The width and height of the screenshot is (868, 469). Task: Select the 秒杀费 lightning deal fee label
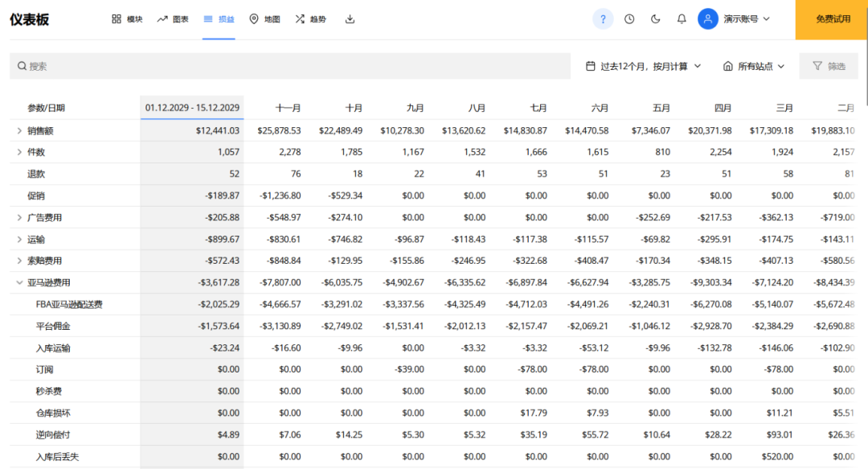coord(49,392)
